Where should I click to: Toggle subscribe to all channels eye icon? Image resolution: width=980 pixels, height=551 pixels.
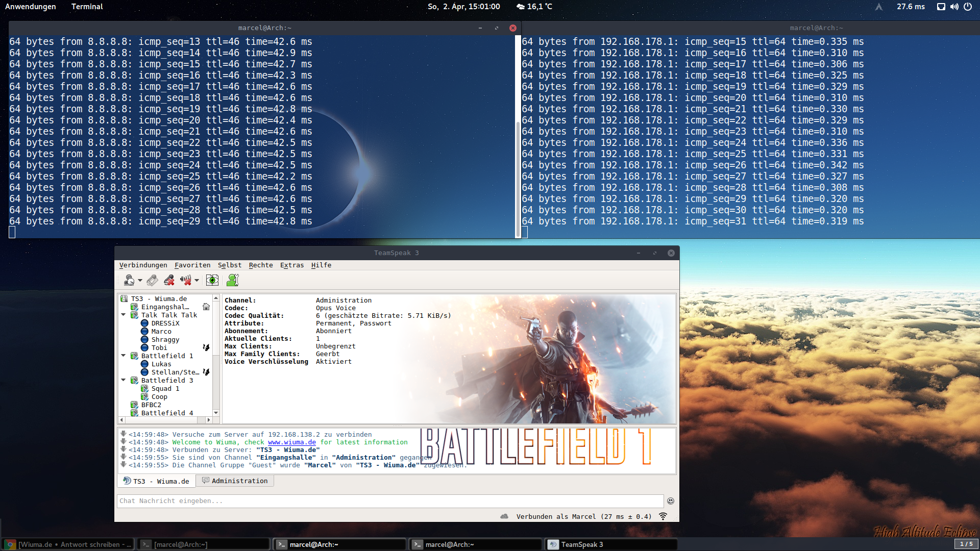tap(212, 280)
